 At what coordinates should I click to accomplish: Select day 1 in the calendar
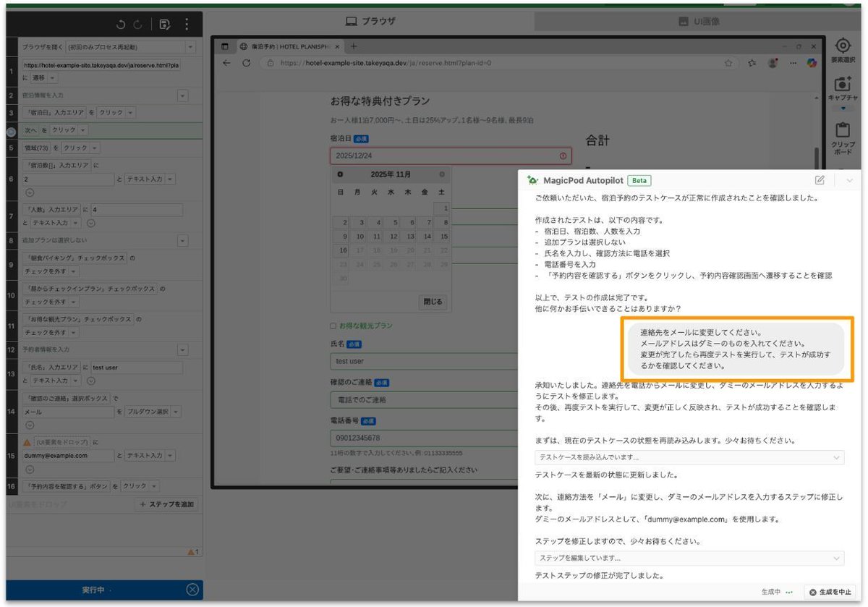(443, 208)
